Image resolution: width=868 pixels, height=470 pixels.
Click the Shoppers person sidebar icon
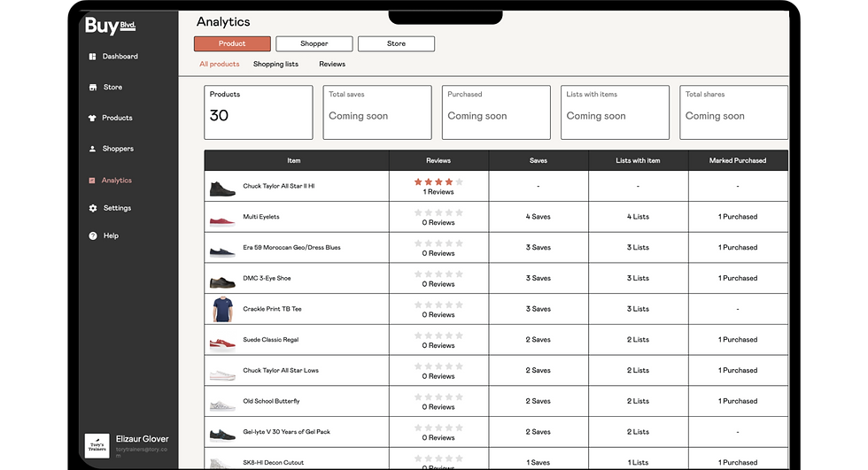92,149
